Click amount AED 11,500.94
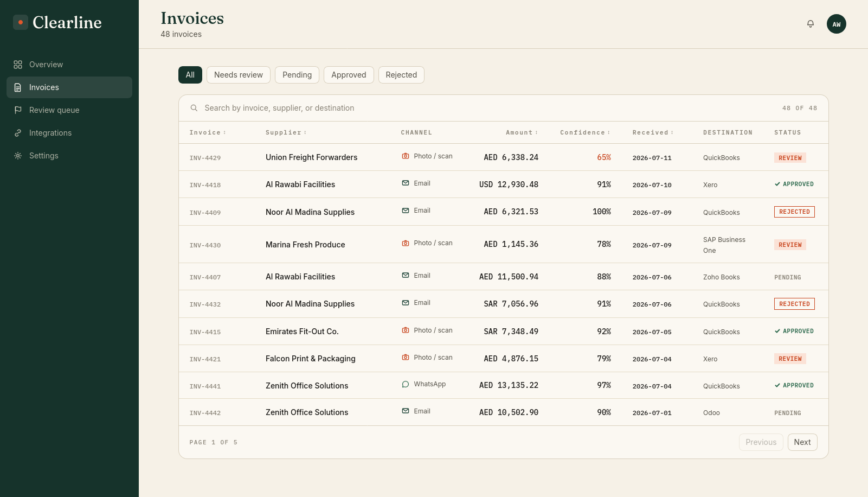Image resolution: width=868 pixels, height=497 pixels. pyautogui.click(x=509, y=277)
